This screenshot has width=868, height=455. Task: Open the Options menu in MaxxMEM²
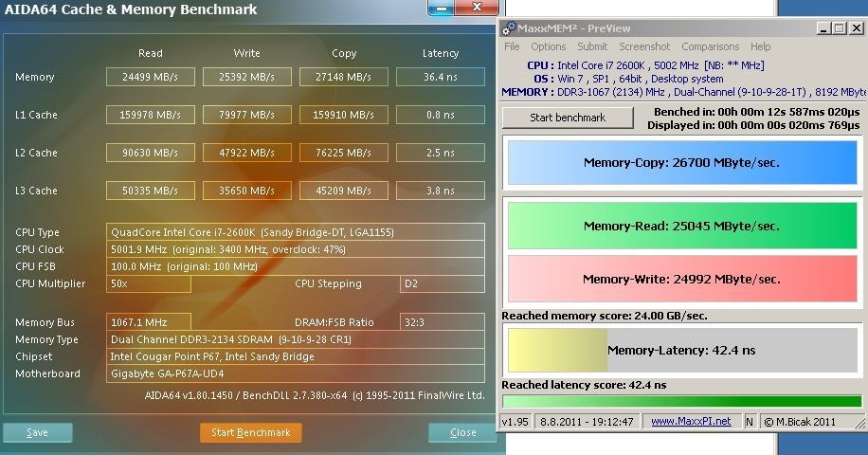[x=548, y=46]
